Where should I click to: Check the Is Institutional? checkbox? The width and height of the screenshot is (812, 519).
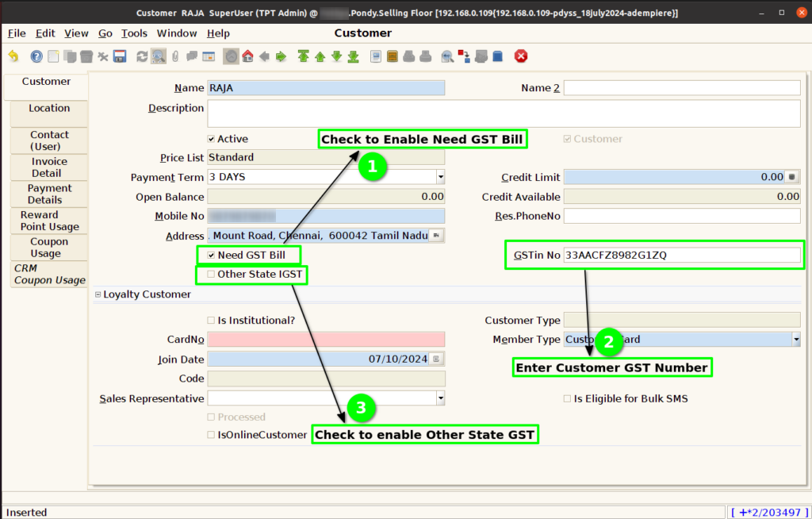coord(211,321)
